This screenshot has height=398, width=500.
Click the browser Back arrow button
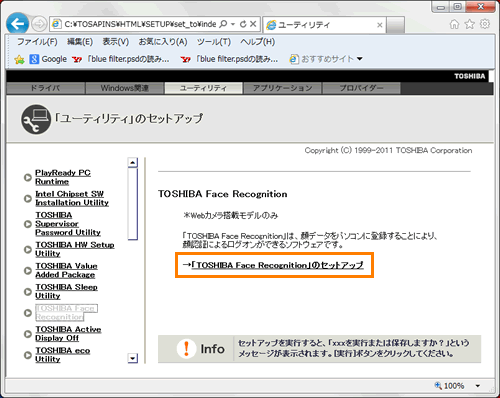point(17,23)
